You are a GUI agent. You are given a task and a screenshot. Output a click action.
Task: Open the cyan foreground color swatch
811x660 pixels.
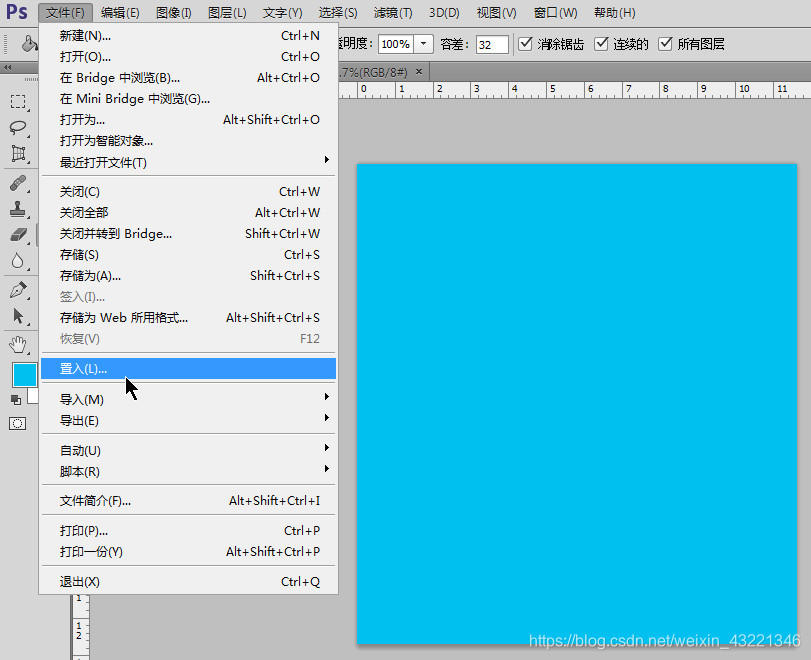coord(24,374)
